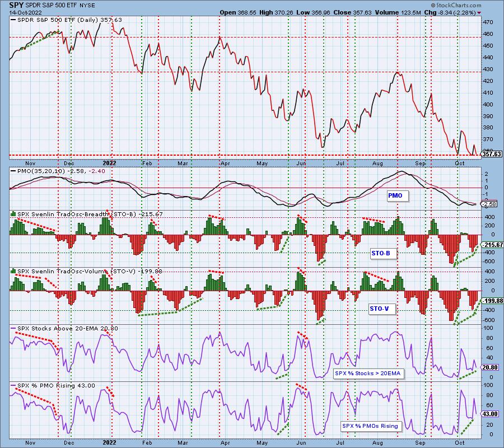
Task: Click the STO-V annotation box
Action: tap(381, 309)
